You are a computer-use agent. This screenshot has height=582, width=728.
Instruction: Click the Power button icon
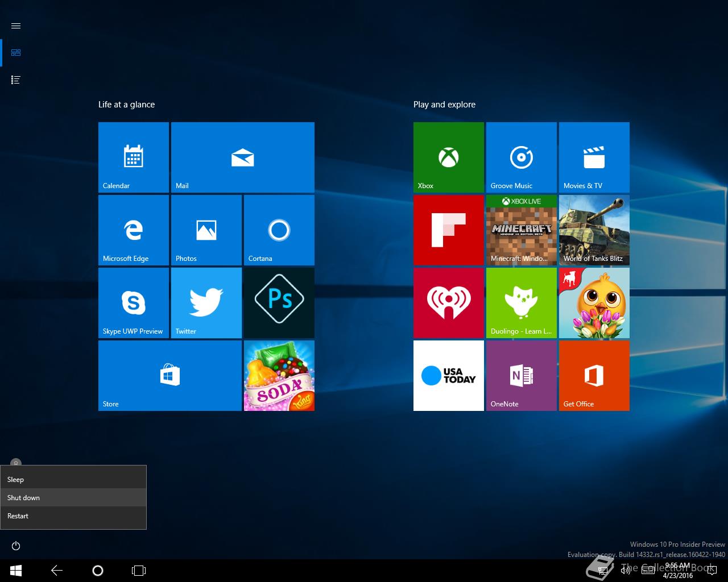pyautogui.click(x=16, y=546)
